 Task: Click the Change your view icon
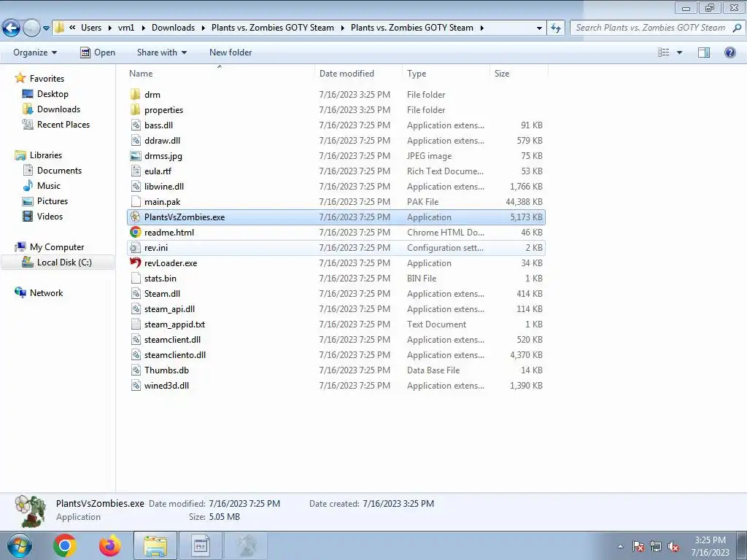click(663, 52)
